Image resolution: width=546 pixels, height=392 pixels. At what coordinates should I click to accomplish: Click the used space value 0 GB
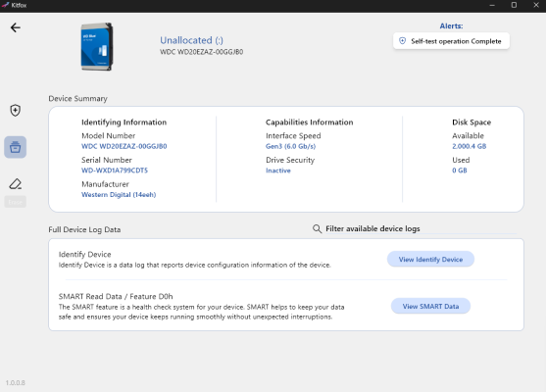tap(460, 171)
